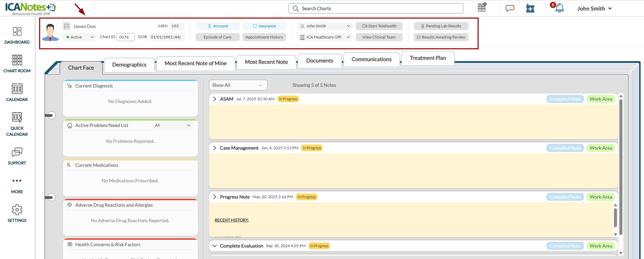Click James Doe's patient avatar
Screen dimensions: 644x259
point(51,32)
